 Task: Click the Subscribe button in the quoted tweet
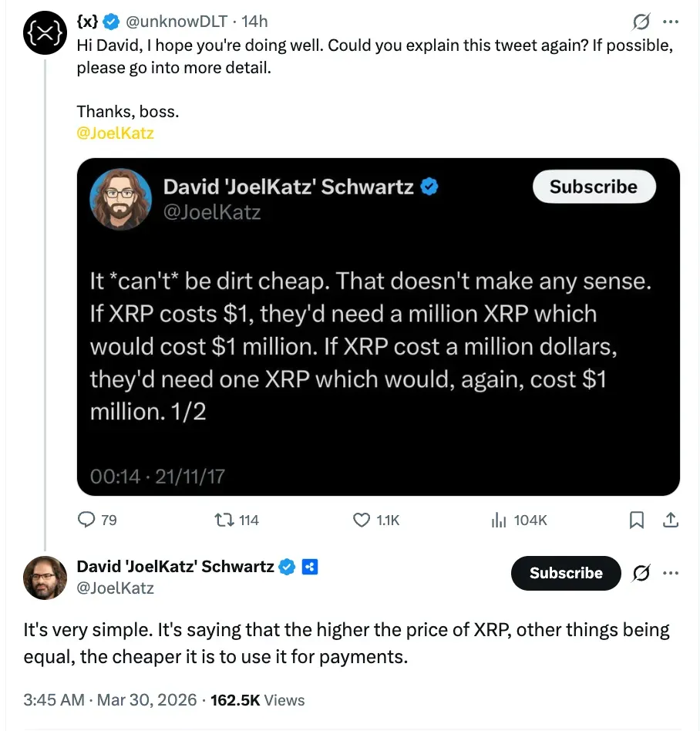coord(594,187)
